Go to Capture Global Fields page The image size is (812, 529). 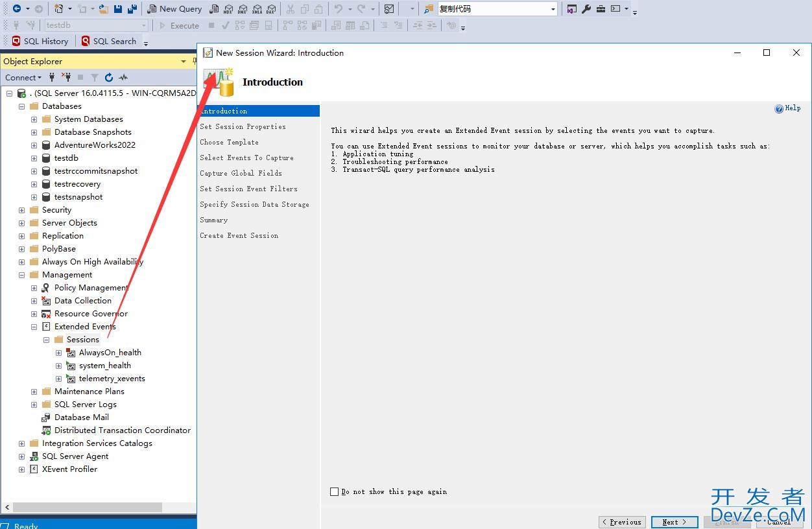pyautogui.click(x=241, y=173)
